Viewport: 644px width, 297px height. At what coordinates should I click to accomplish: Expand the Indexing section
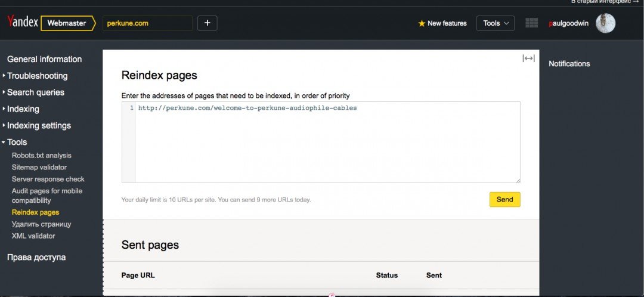click(23, 109)
